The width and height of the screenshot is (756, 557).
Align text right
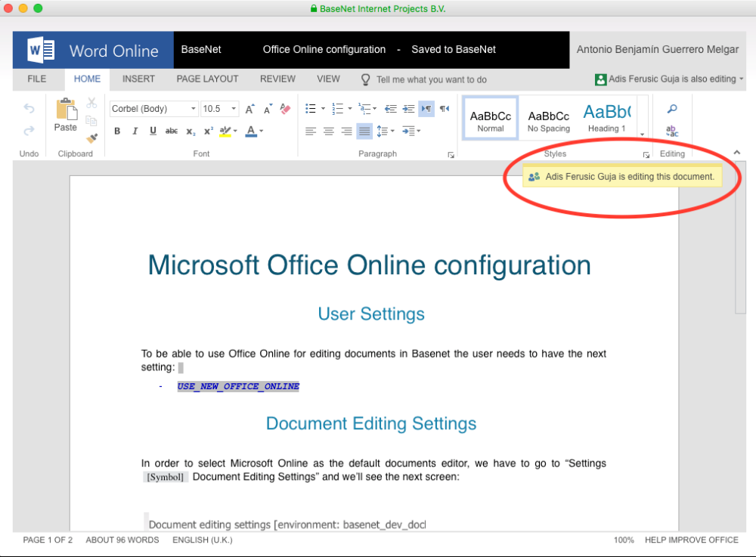click(346, 131)
